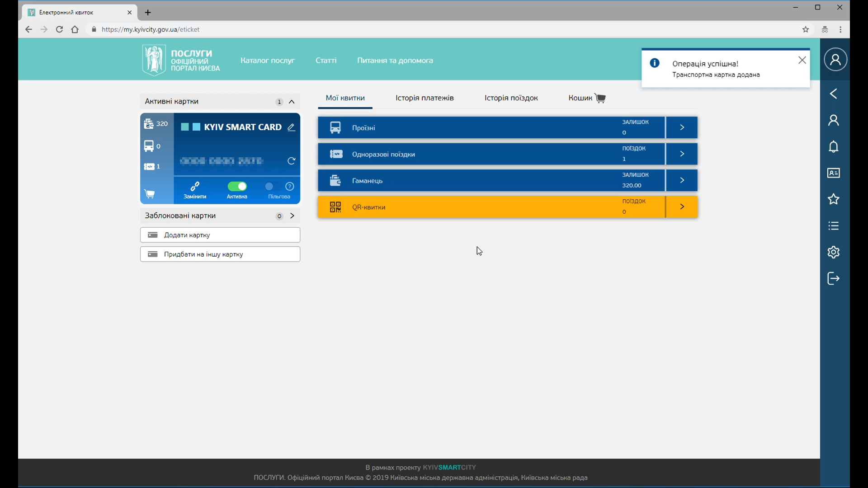Viewport: 868px width, 488px height.
Task: Click Придбати на іншу картку button
Action: click(x=220, y=254)
